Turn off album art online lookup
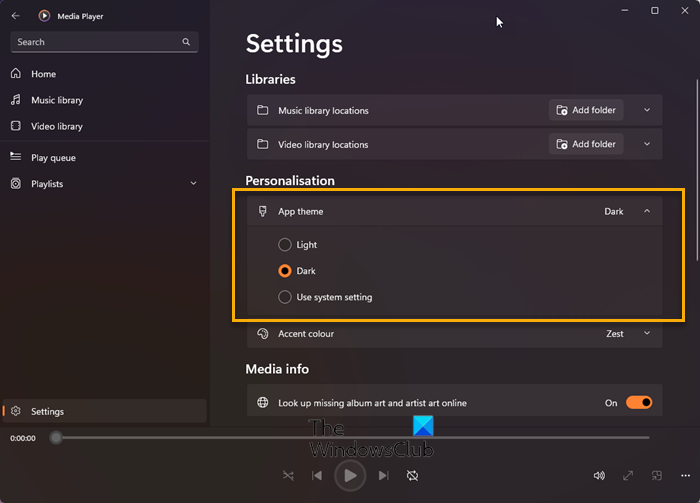The width and height of the screenshot is (700, 503). (x=638, y=403)
